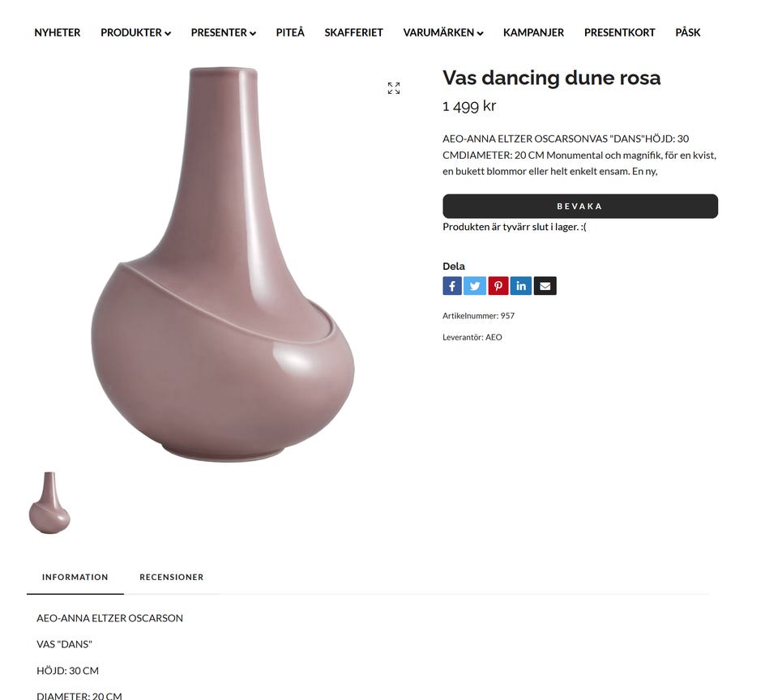Select the small vase thumbnail
The height and width of the screenshot is (700, 778).
49,502
